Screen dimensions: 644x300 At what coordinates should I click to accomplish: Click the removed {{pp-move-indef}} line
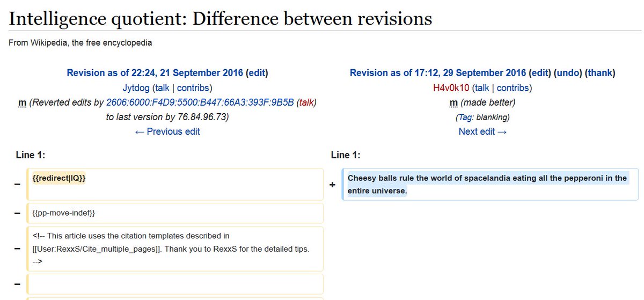[175, 213]
